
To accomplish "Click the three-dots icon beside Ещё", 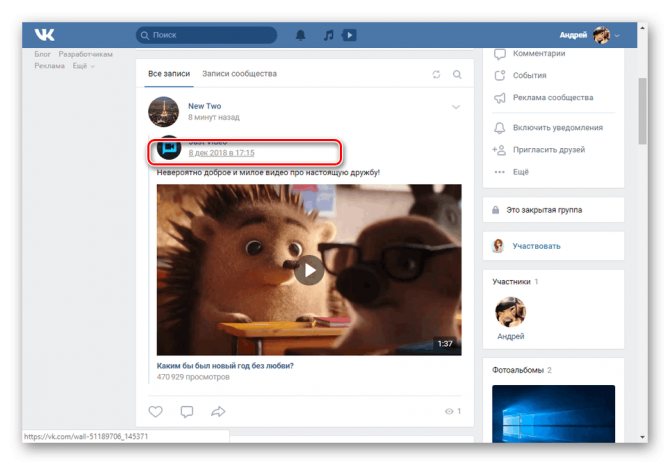I will point(500,172).
